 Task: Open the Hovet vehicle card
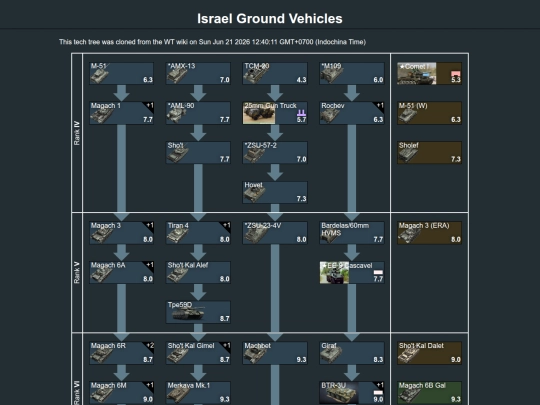point(275,192)
